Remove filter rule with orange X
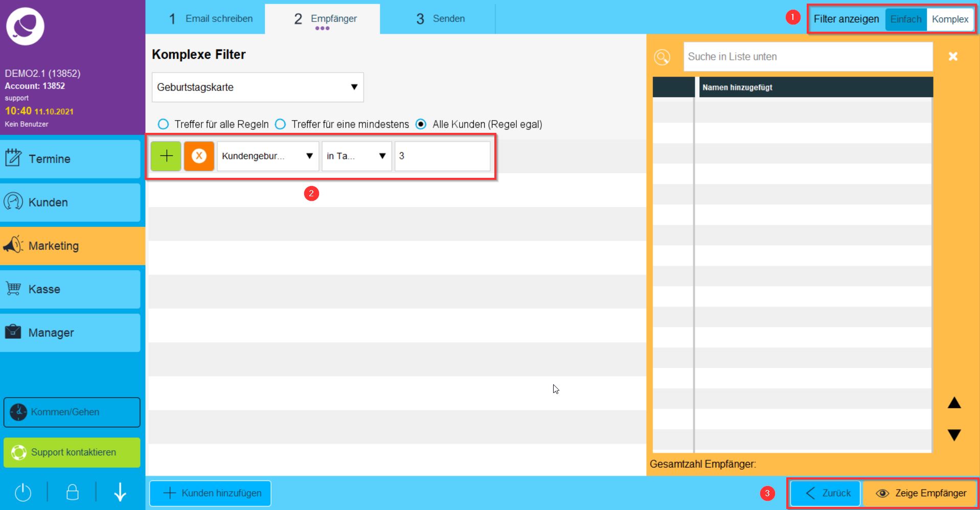This screenshot has height=510, width=980. [199, 156]
